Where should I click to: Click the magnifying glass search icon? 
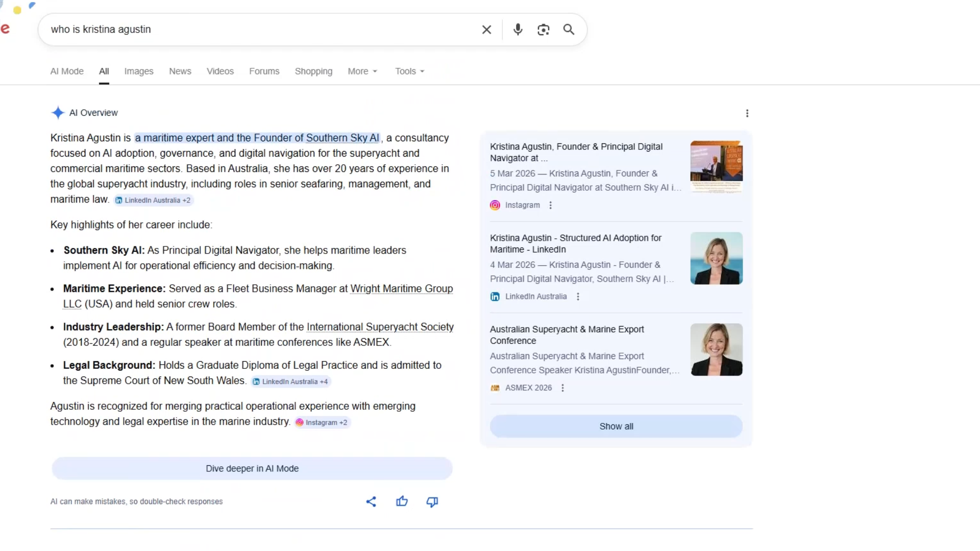pyautogui.click(x=569, y=30)
